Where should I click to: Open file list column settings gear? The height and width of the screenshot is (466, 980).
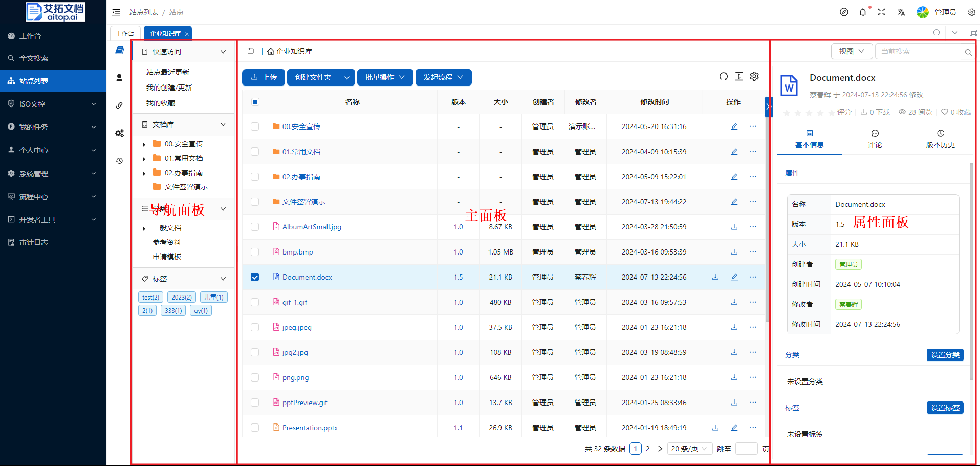[x=754, y=77]
